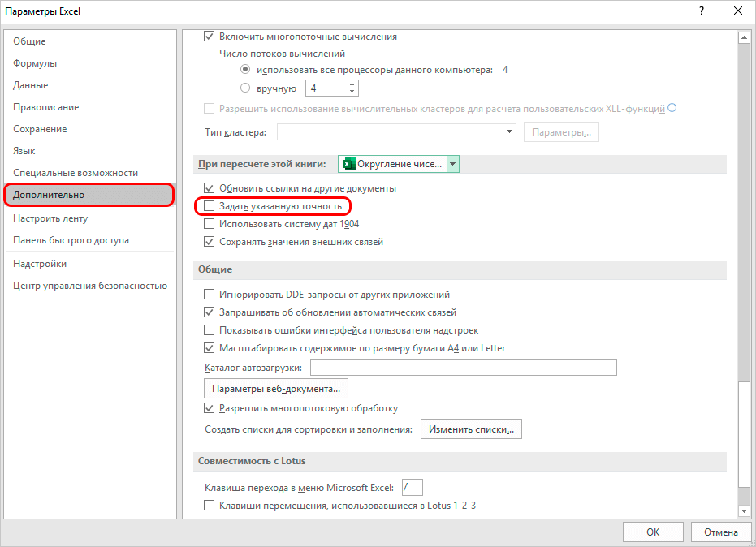Open При пересчете этой книги dropdown
This screenshot has width=756, height=547.
click(453, 164)
